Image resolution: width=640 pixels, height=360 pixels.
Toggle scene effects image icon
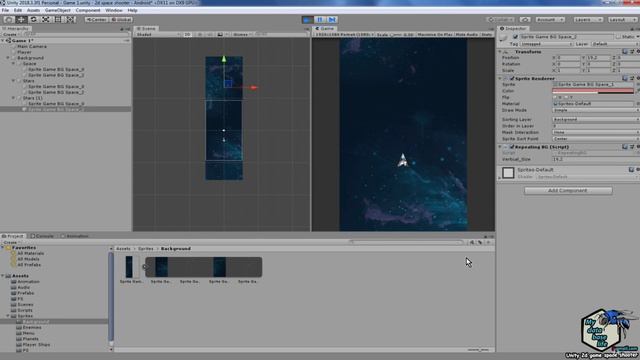pyautogui.click(x=220, y=34)
